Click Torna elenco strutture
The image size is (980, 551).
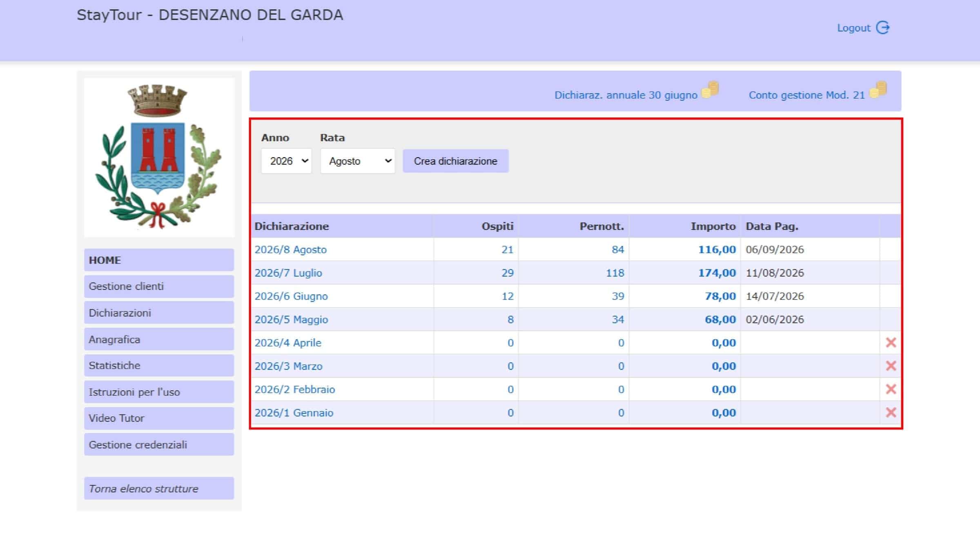[159, 489]
